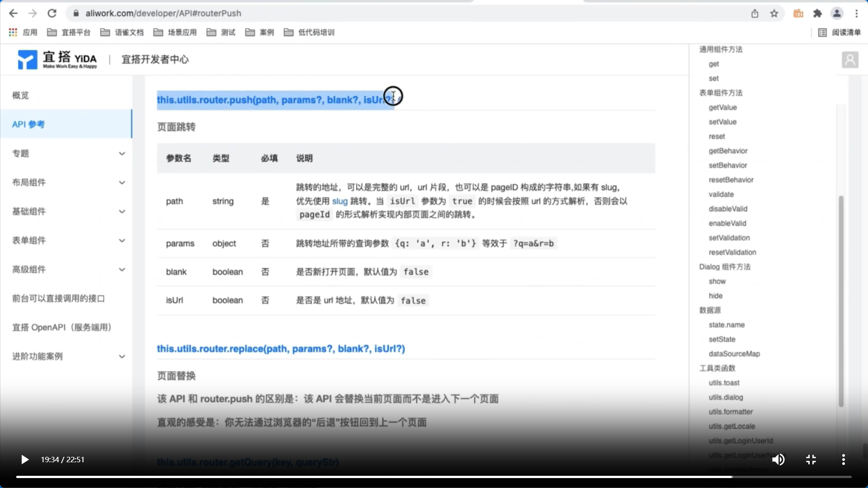
Task: Open the 语雀文档 bookmark folder
Action: coord(122,33)
